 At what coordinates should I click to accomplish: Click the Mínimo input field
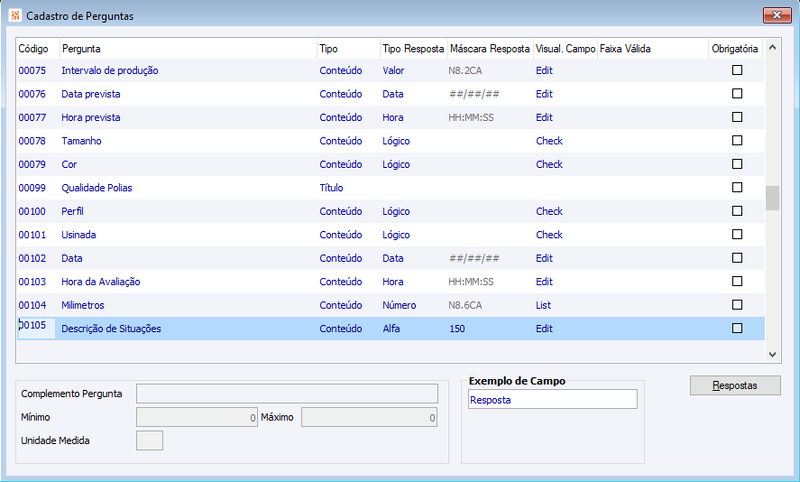click(196, 417)
